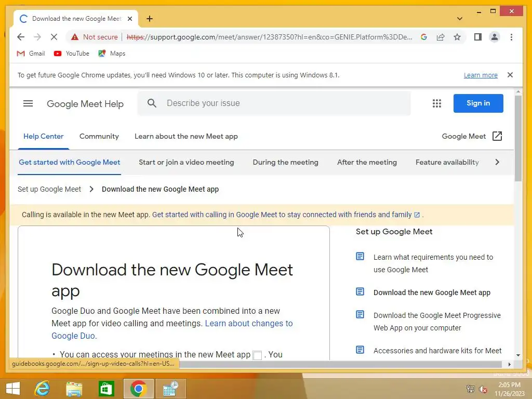532x399 pixels.
Task: Click the taskbar clock showing 2:05 PM
Action: click(509, 385)
